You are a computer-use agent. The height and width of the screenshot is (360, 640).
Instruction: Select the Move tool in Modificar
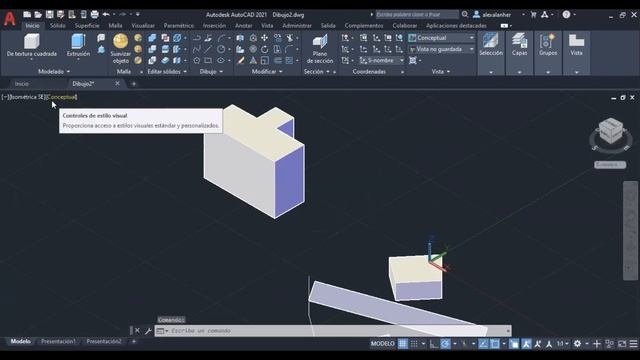tap(264, 38)
